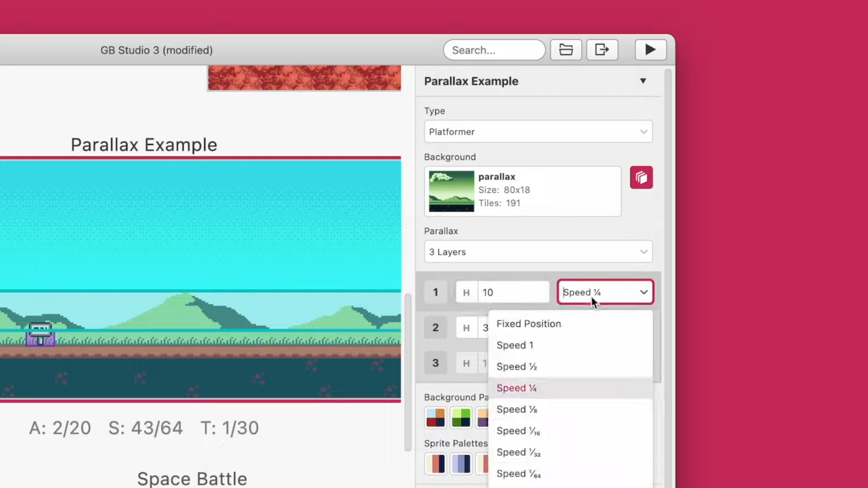The width and height of the screenshot is (868, 488).
Task: Select the second sprite palette swatch
Action: (x=461, y=464)
